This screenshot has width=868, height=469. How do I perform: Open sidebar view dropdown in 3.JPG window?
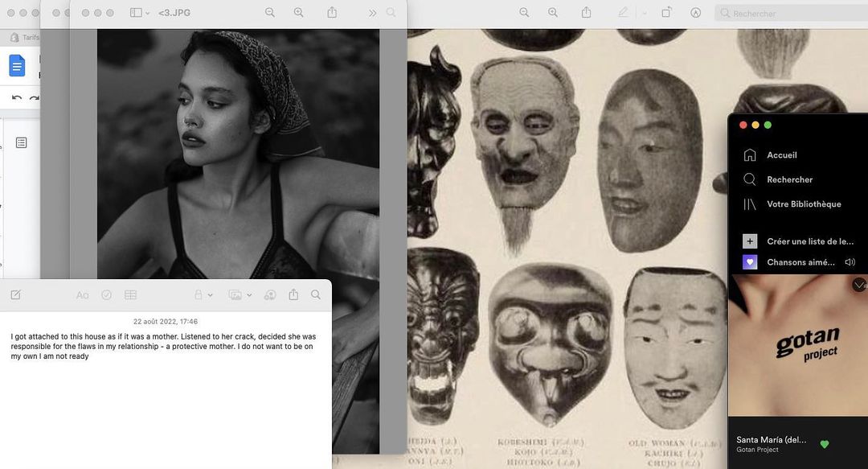[140, 13]
